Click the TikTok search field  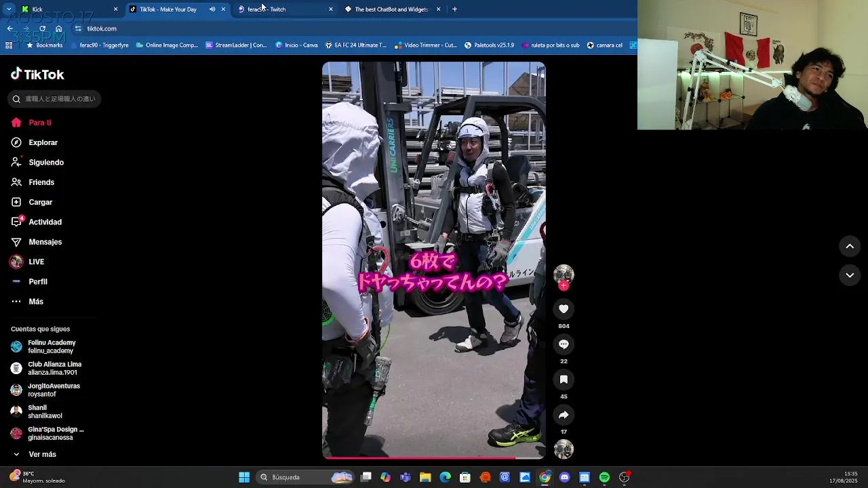click(x=55, y=99)
